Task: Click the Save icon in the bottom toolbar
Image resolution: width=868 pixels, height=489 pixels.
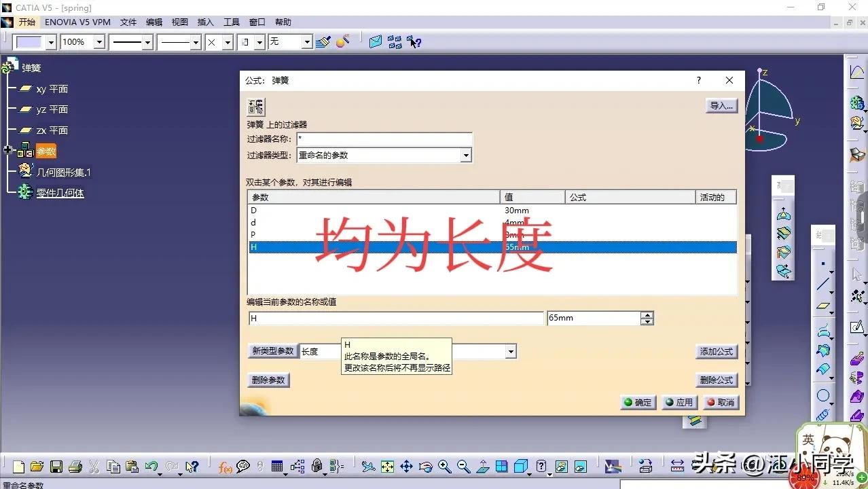Action: point(56,467)
